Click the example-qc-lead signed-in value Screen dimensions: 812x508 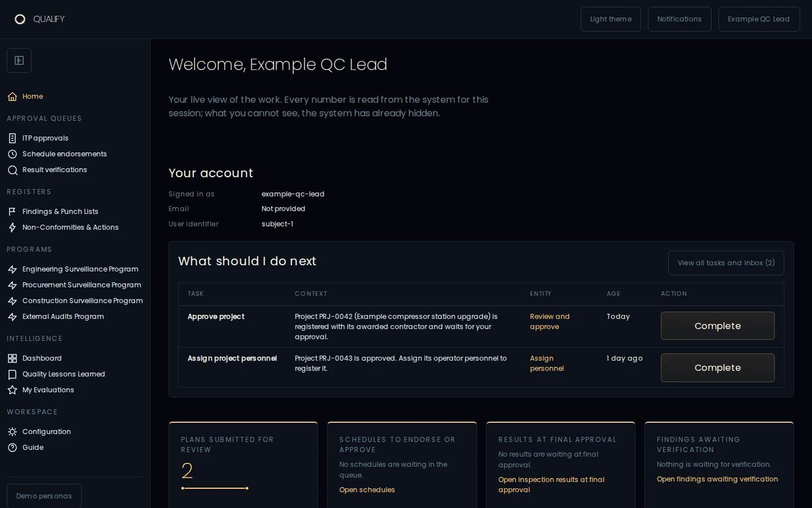[x=293, y=194]
